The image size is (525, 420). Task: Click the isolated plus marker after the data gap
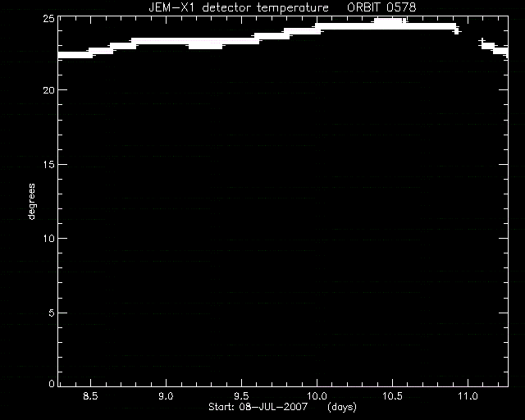[482, 40]
